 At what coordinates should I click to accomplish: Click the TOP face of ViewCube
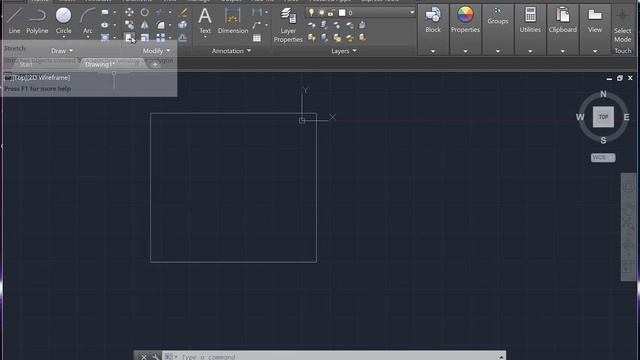(x=603, y=117)
